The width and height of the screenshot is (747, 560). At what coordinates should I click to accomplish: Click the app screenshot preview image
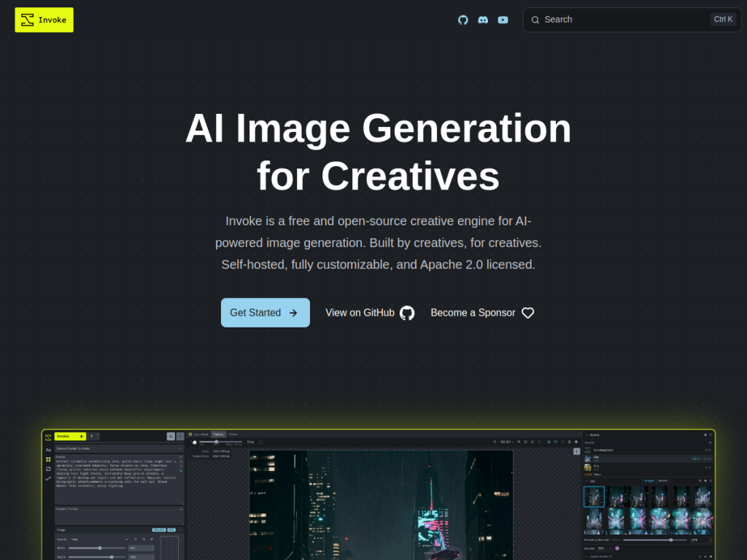point(379,495)
